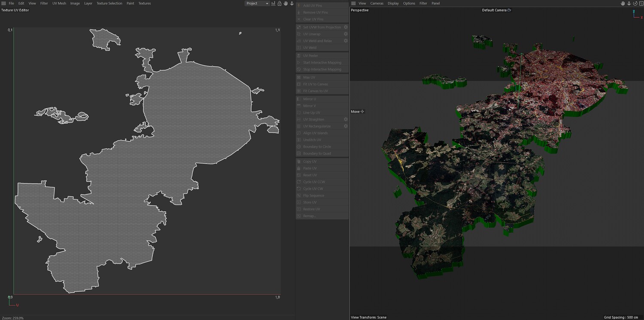644x320 pixels.
Task: Select the viewport pan hand icon
Action: coord(623,3)
